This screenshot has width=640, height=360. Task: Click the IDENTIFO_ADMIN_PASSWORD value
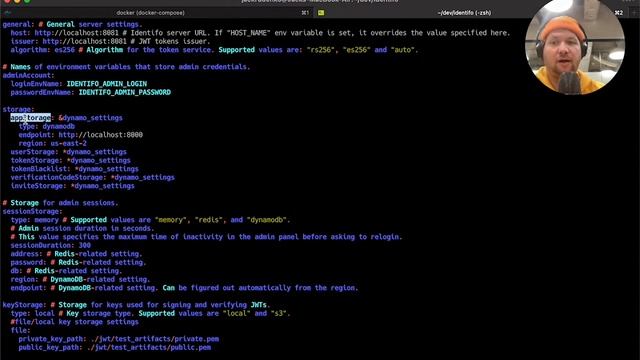pos(124,92)
